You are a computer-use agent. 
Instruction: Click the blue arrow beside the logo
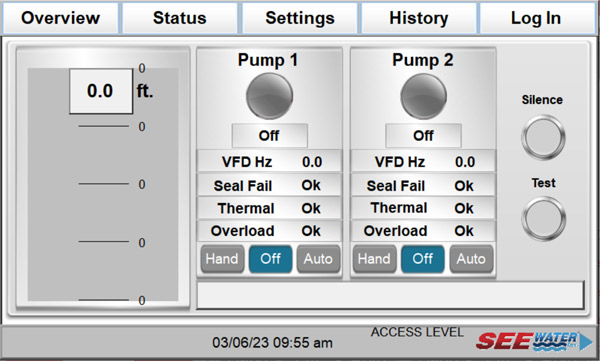pyautogui.click(x=586, y=341)
